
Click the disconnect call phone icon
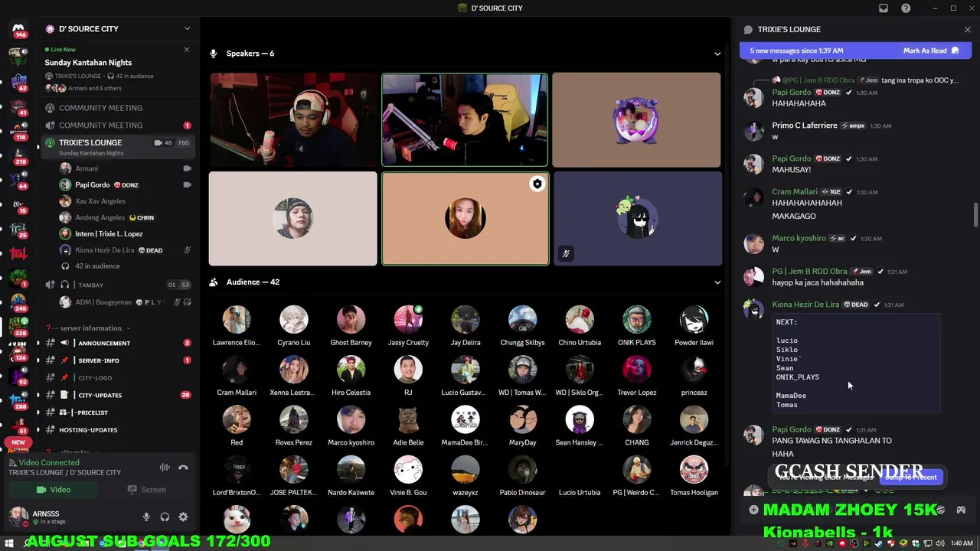point(183,468)
